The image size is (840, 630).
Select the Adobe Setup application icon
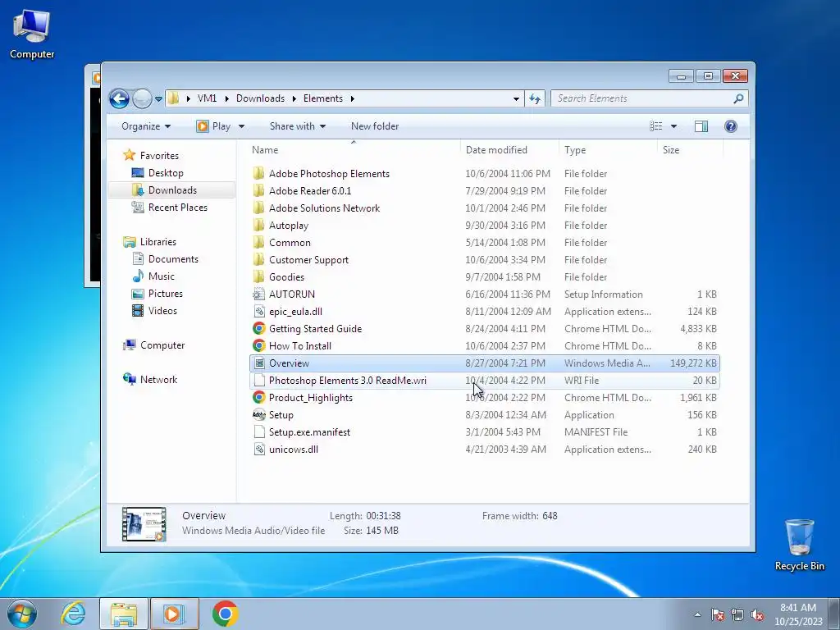258,414
